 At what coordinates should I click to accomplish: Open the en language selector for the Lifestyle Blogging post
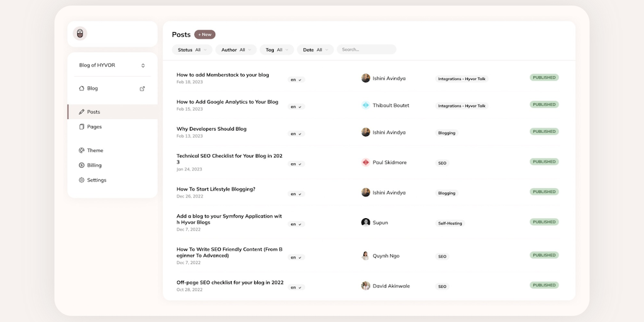pyautogui.click(x=296, y=194)
